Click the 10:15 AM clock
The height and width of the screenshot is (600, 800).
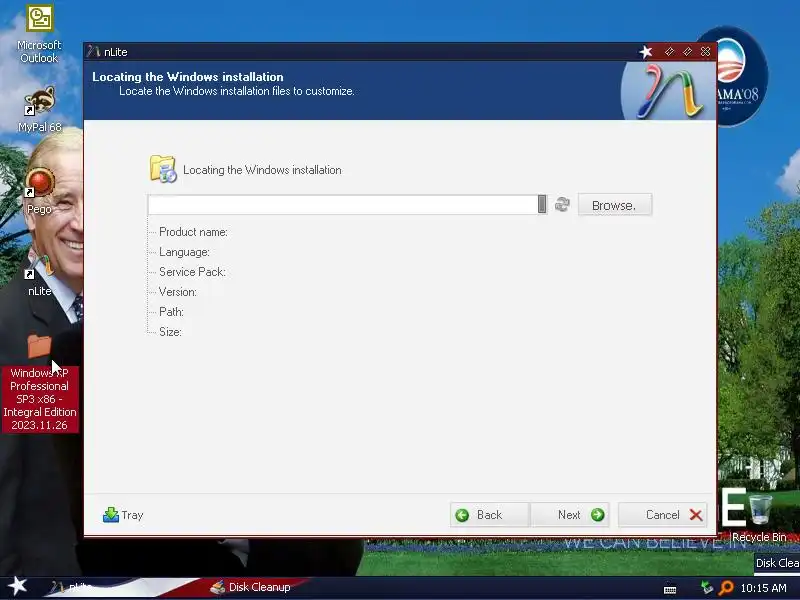click(763, 588)
